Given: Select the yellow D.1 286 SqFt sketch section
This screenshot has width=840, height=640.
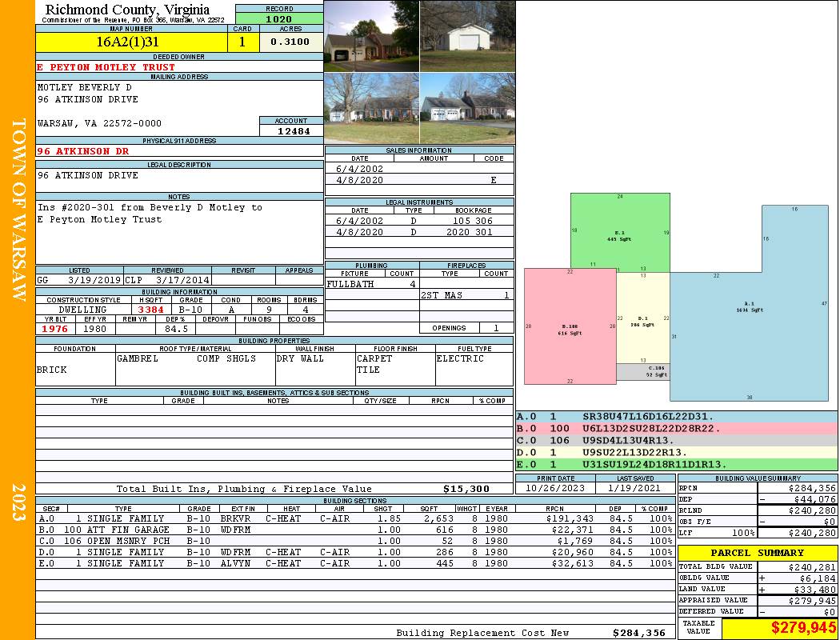Looking at the screenshot, I should pos(643,318).
